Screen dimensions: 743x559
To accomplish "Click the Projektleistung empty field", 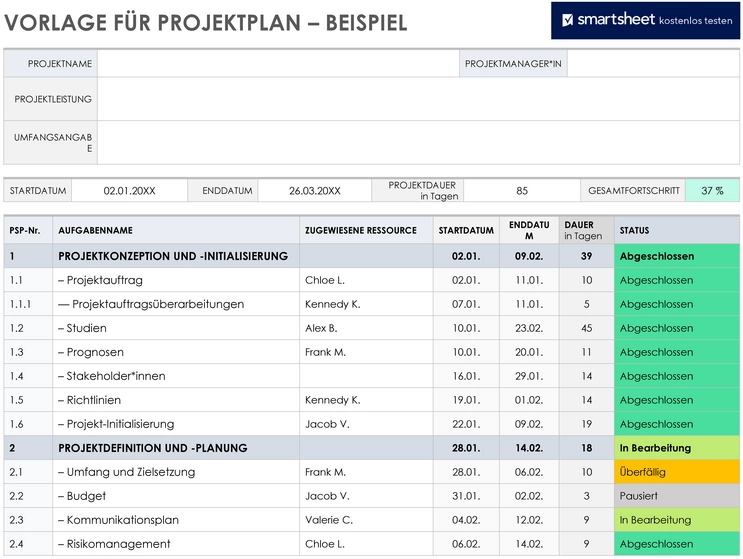I will click(418, 99).
